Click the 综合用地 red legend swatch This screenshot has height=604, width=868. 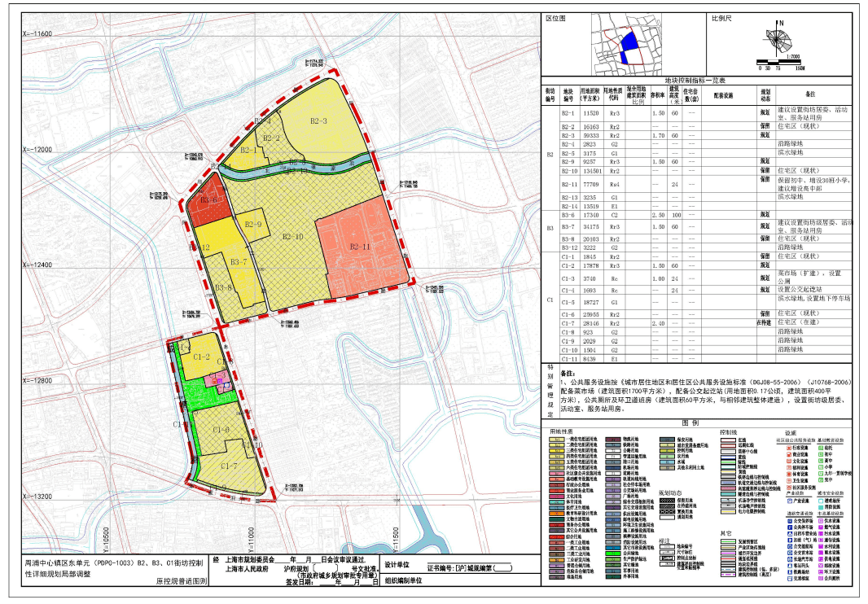point(557,536)
